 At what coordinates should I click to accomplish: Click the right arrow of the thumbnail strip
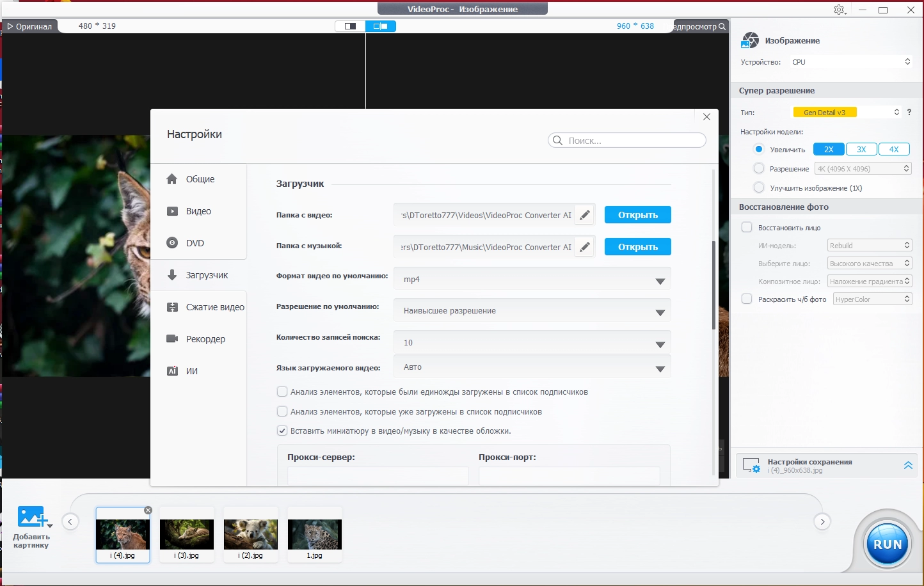[x=822, y=521]
